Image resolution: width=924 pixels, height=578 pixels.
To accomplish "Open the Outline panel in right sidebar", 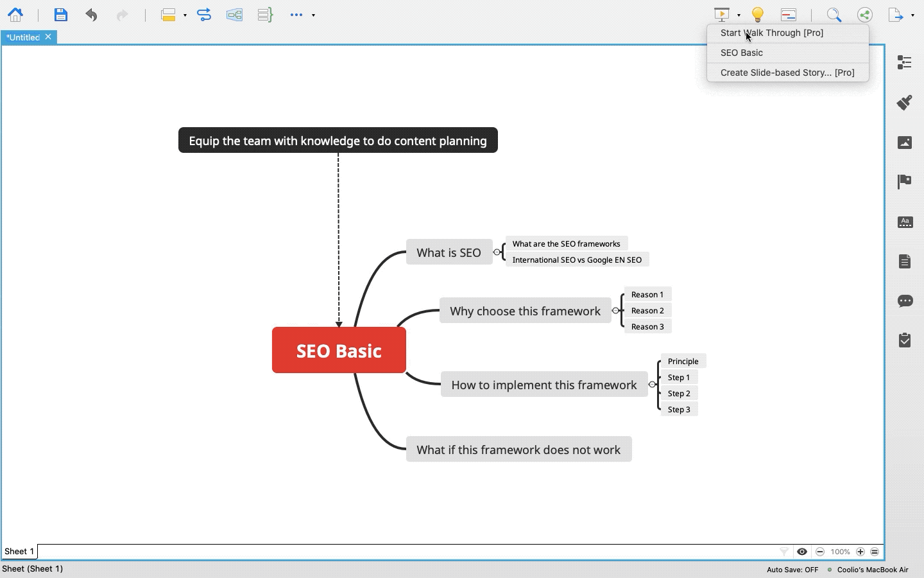I will (905, 62).
